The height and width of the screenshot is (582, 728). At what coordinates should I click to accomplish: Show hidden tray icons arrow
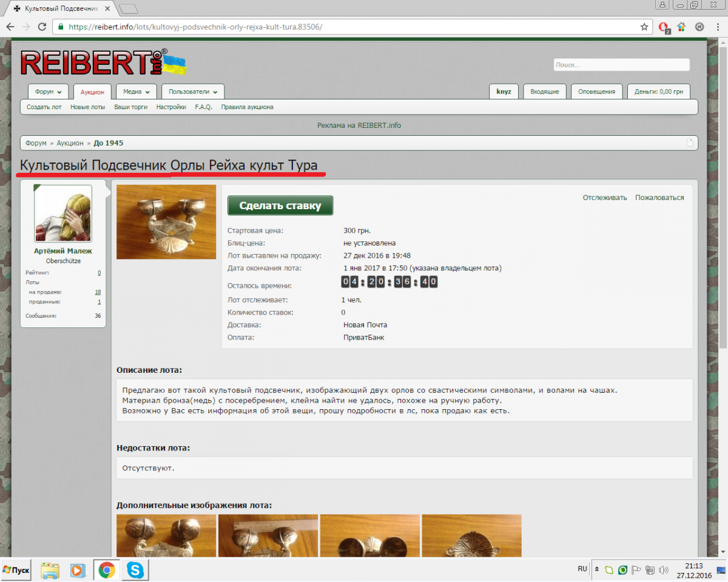pos(596,570)
